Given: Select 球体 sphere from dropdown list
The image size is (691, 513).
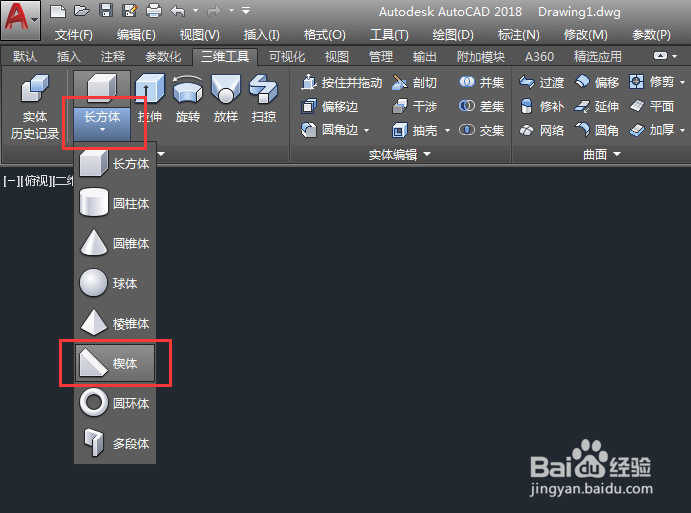Looking at the screenshot, I should [x=115, y=283].
